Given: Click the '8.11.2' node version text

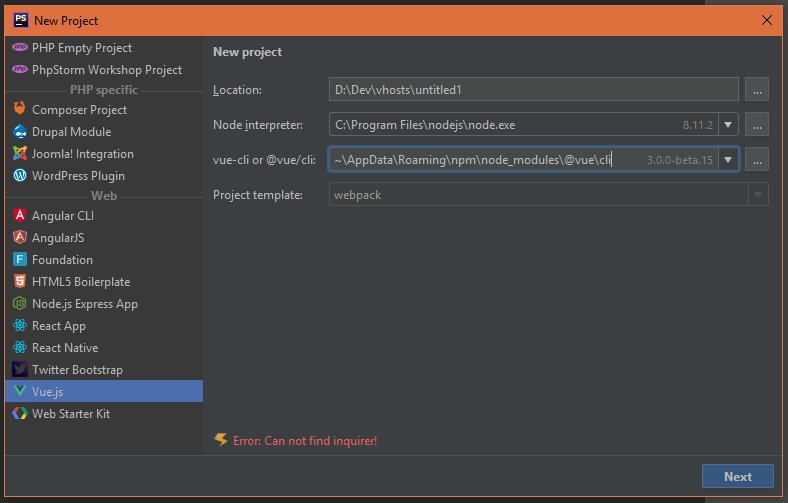Looking at the screenshot, I should (x=698, y=125).
